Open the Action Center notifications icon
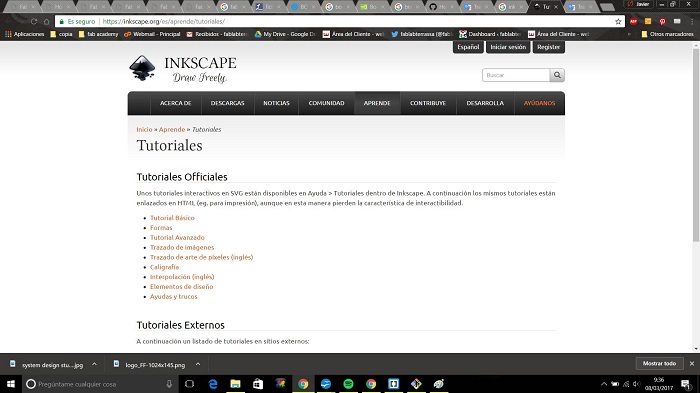Viewport: 700px width, 393px height. point(686,384)
